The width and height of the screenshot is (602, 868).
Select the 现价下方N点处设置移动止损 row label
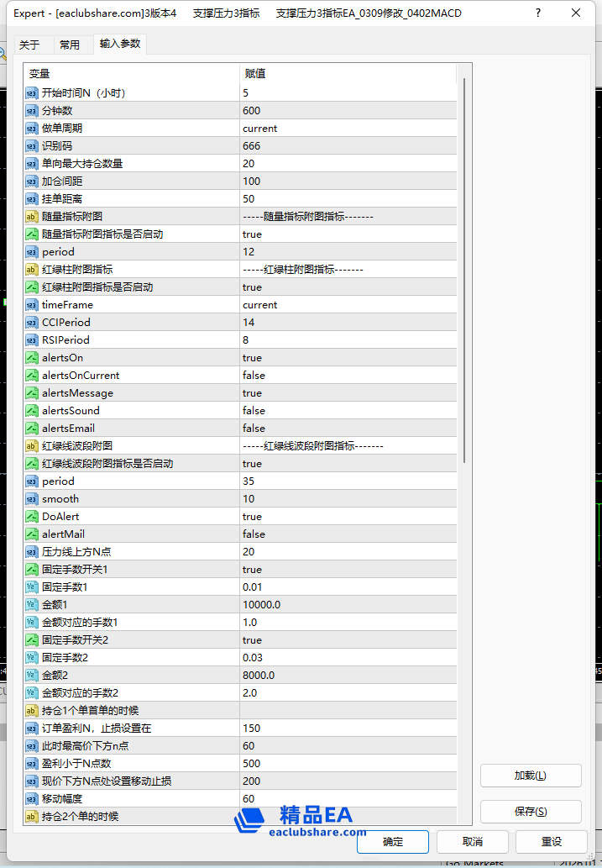pos(107,781)
